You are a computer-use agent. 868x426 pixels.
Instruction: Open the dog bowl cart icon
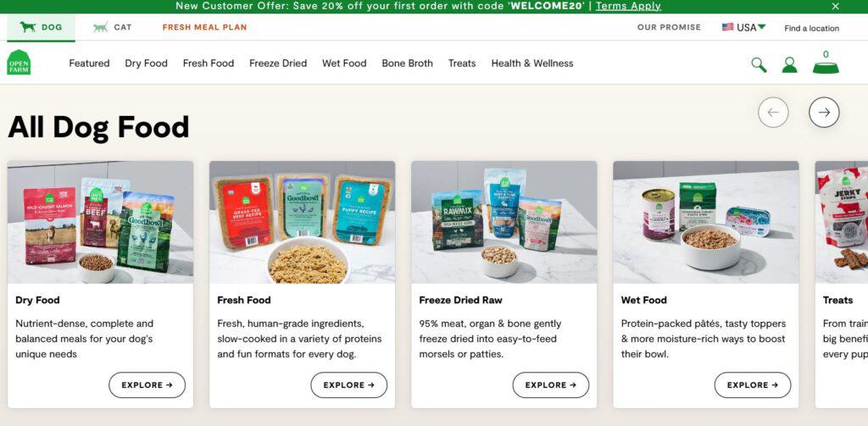pyautogui.click(x=826, y=63)
